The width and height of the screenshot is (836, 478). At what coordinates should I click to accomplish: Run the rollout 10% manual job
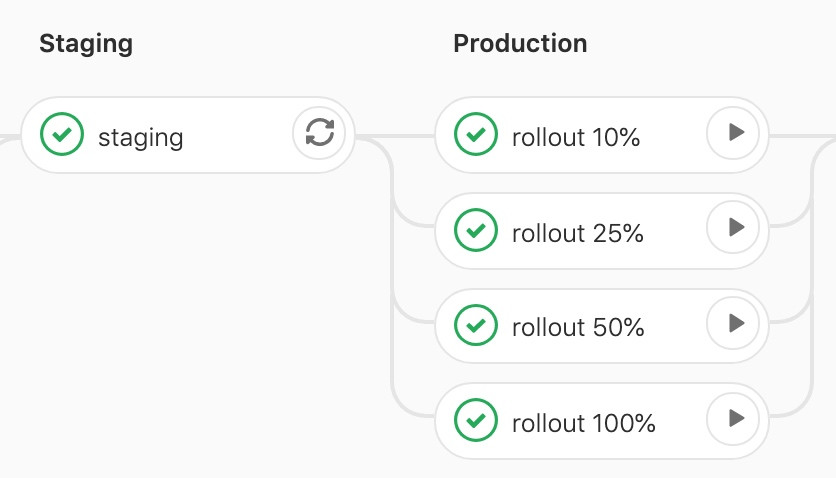[734, 133]
